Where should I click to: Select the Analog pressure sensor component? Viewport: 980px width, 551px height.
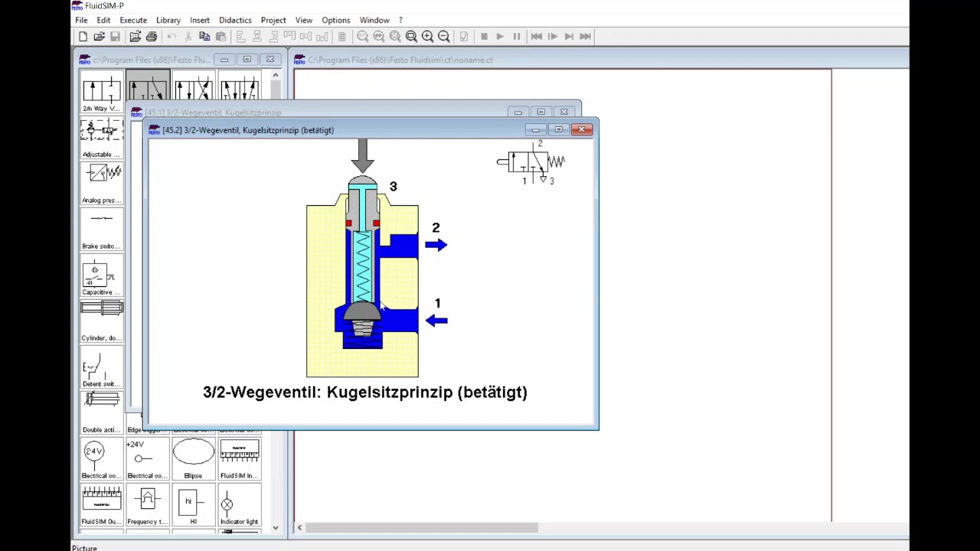102,183
